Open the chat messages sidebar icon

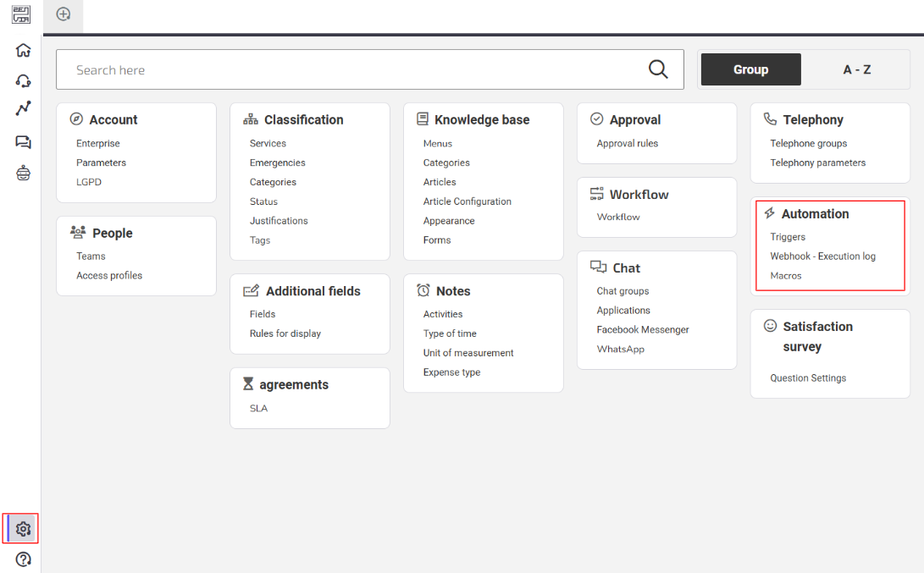coord(23,142)
